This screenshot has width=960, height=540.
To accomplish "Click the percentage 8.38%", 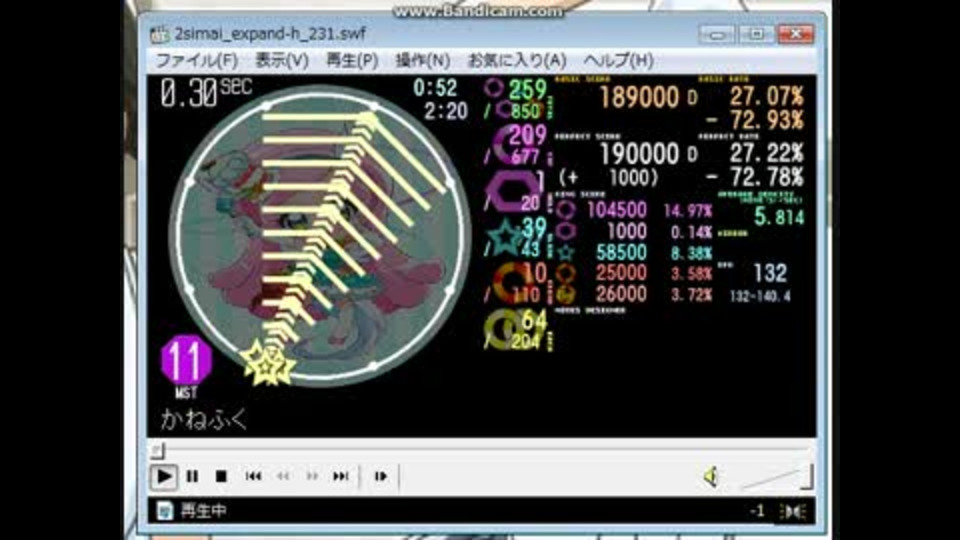I will click(692, 253).
